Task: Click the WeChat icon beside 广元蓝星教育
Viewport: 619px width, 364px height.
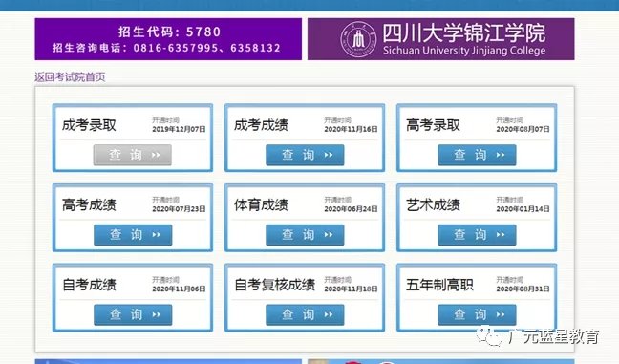Action: point(489,336)
